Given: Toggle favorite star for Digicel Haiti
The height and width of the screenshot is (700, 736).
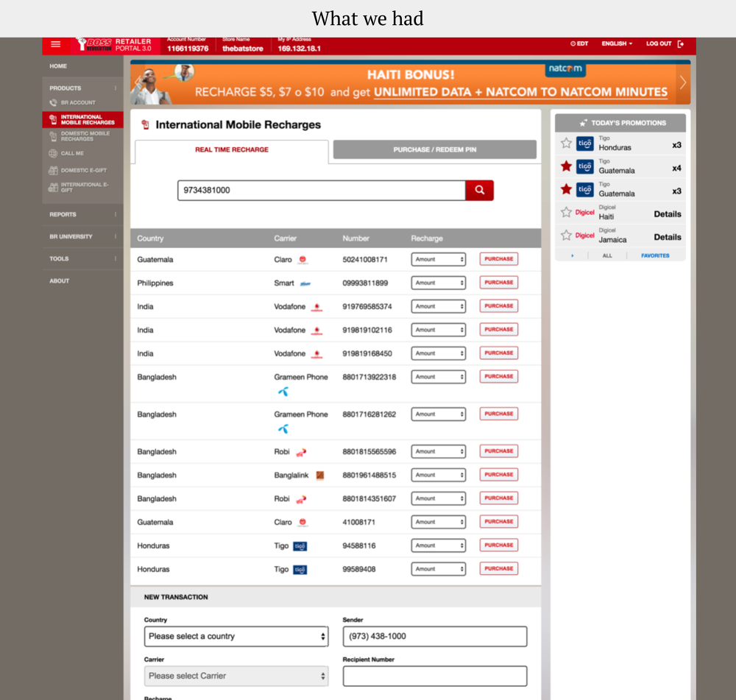Looking at the screenshot, I should point(566,213).
